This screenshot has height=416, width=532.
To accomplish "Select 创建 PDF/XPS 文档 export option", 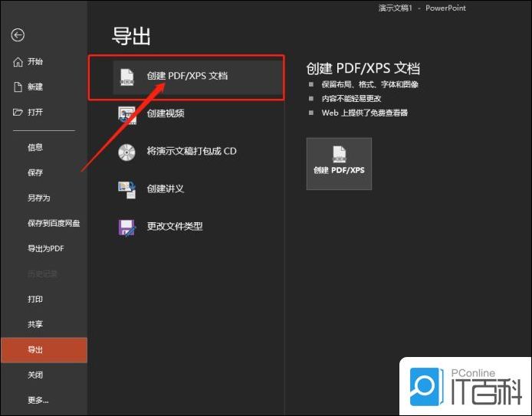I will [x=198, y=77].
